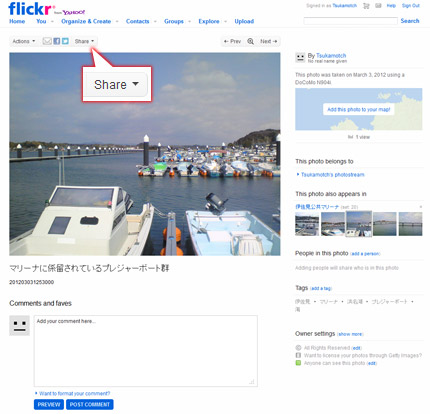
Task: Click the Tsukamotch buddy icon avatar
Action: (300, 58)
